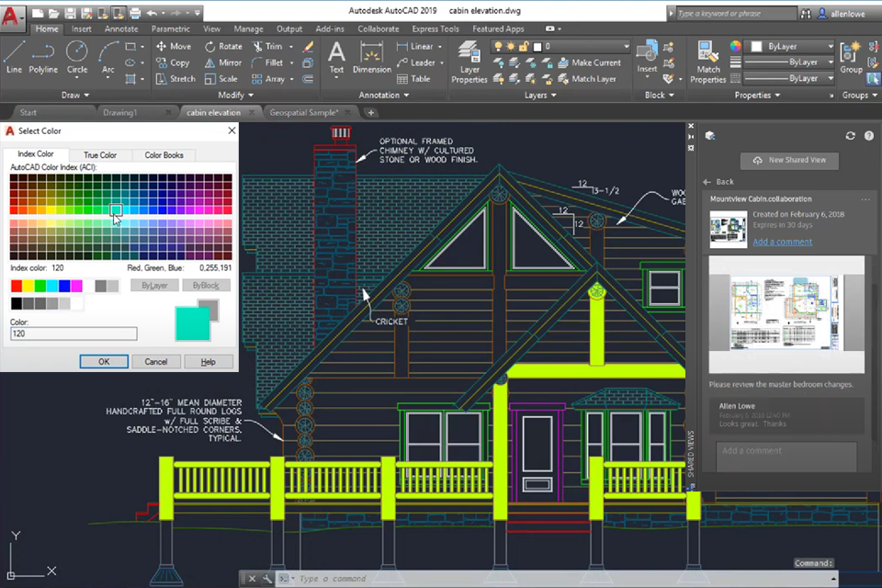The image size is (882, 588).
Task: Click Help in Select Color dialog
Action: (209, 361)
